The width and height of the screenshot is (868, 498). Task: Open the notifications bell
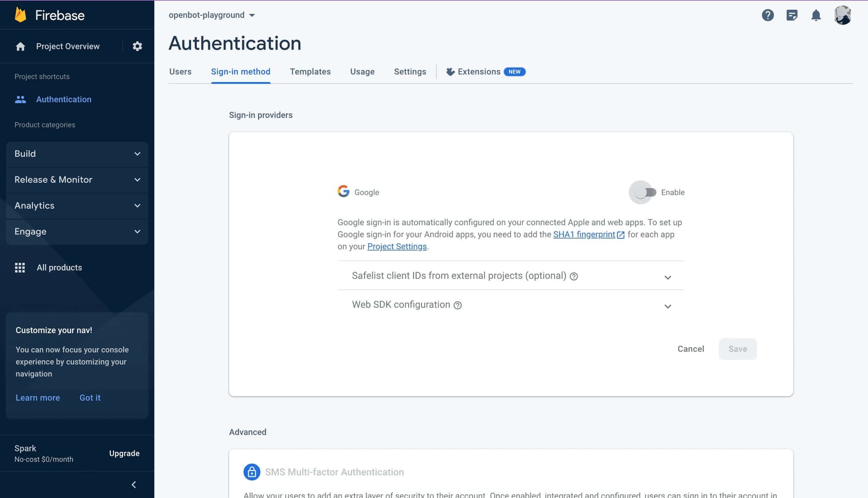click(816, 15)
